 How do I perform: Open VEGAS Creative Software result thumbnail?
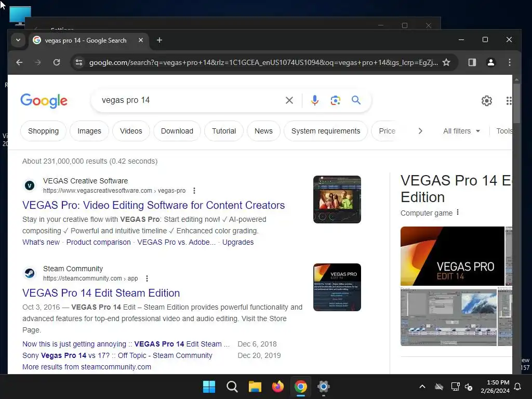coord(337,199)
